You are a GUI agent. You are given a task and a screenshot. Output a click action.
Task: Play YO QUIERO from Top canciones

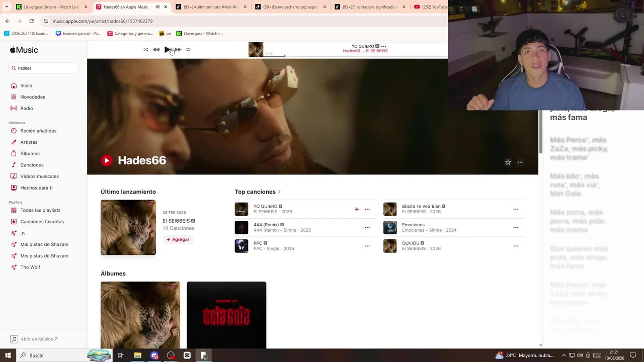click(242, 209)
